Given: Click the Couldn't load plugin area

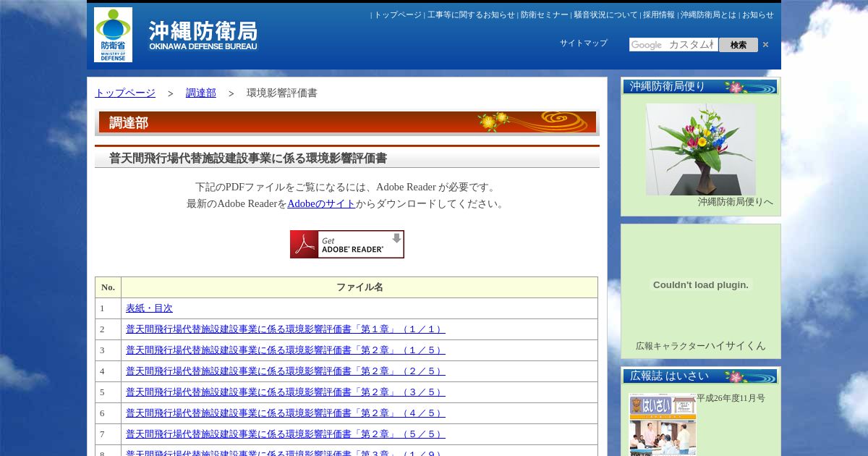Looking at the screenshot, I should click(701, 284).
